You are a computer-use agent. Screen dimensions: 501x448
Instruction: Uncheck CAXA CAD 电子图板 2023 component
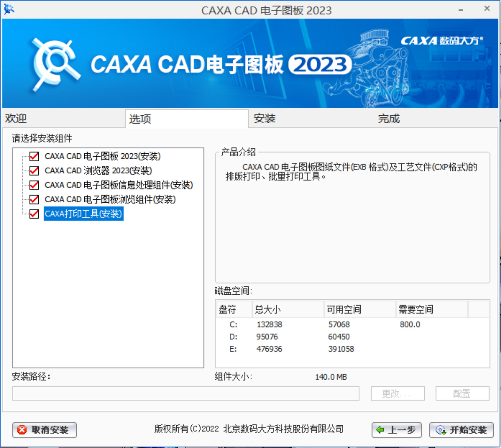(x=34, y=156)
